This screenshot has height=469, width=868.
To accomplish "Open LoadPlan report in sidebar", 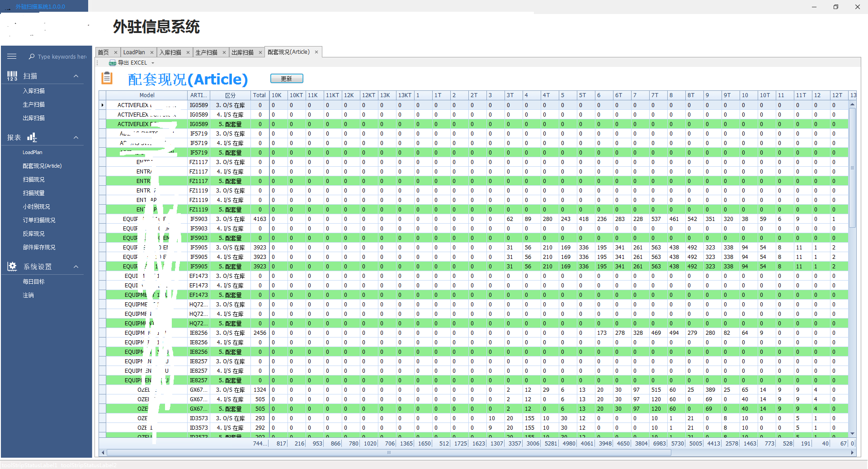I will pos(33,152).
